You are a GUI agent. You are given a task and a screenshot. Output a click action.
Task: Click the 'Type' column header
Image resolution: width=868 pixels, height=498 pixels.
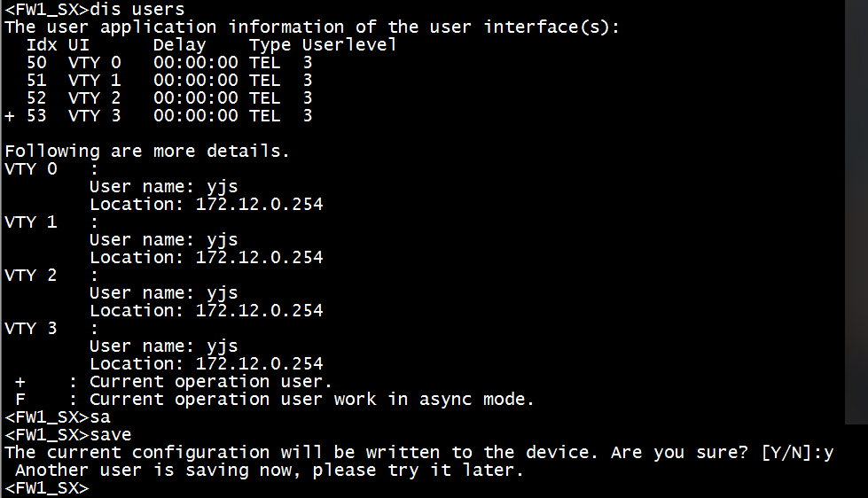click(270, 44)
